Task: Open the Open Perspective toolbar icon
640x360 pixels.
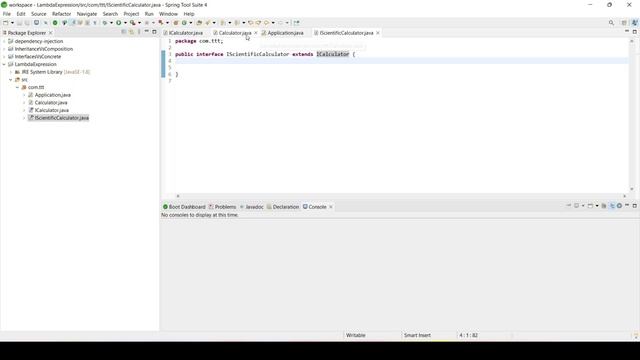Action: point(624,23)
